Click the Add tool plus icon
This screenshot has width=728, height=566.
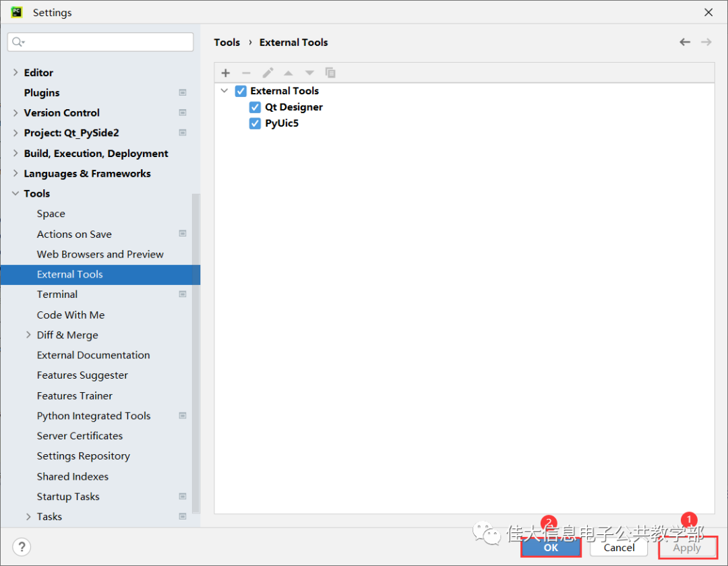click(226, 73)
